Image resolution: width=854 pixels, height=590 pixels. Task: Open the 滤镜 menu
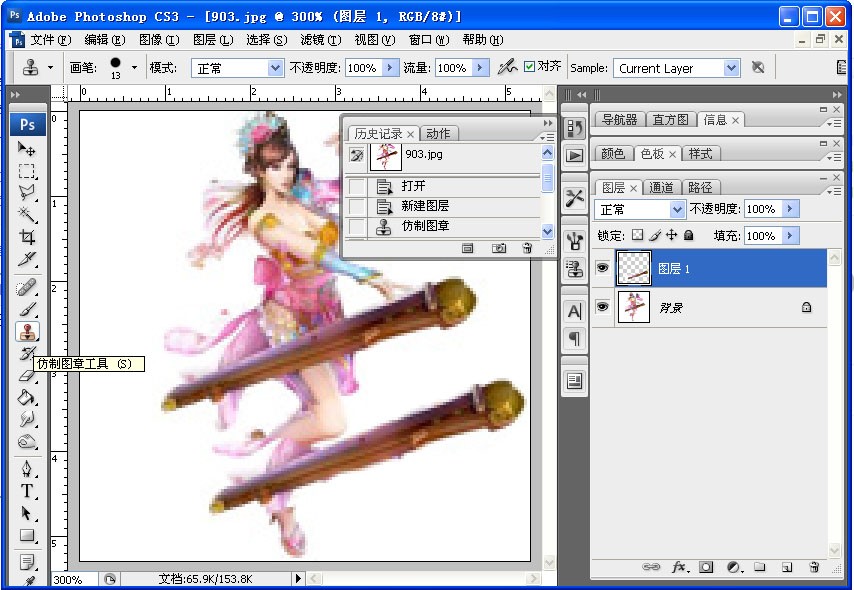coord(321,40)
